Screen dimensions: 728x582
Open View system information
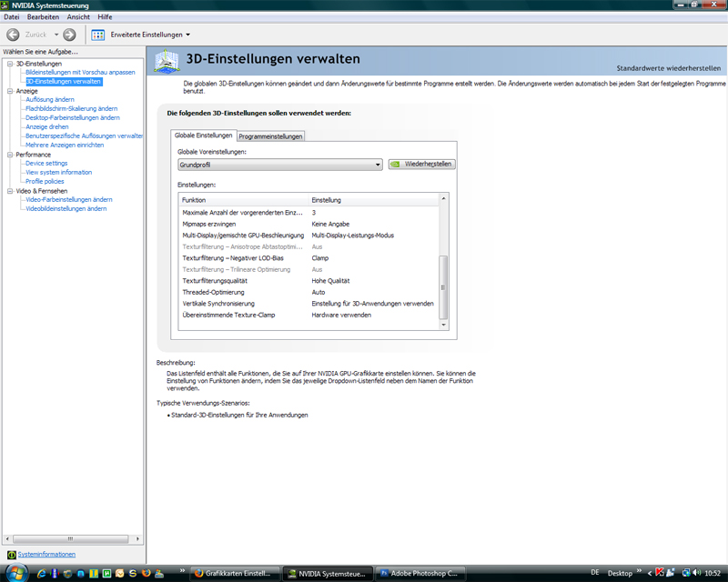(58, 172)
